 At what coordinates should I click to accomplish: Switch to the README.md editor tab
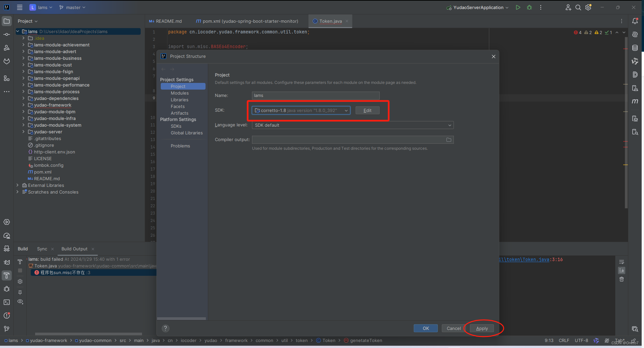point(165,21)
